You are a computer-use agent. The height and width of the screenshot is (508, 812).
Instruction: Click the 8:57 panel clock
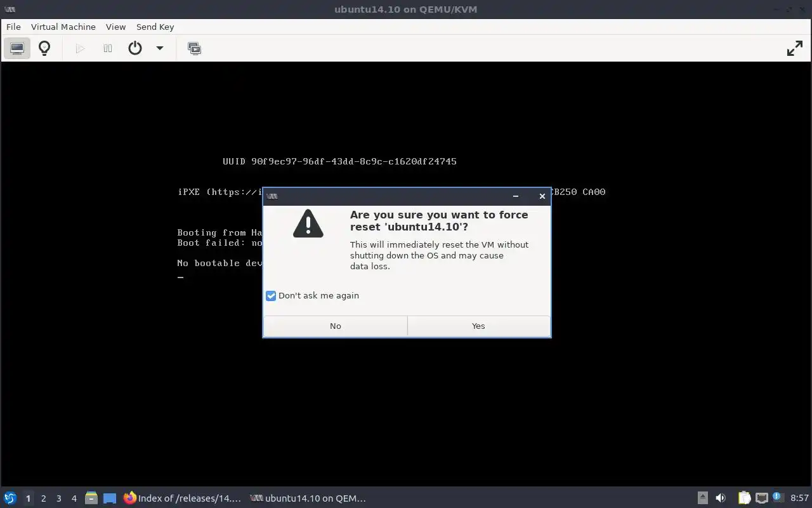click(x=799, y=498)
